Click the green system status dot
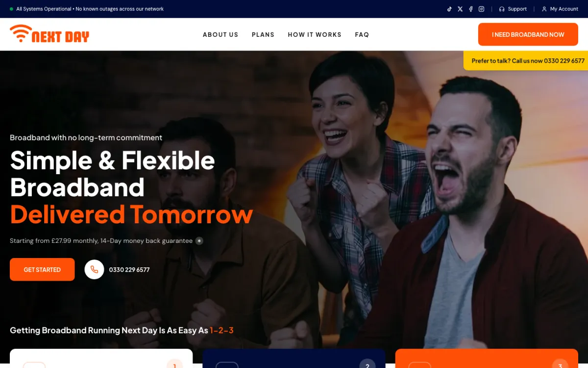This screenshot has width=588, height=368. 11,9
